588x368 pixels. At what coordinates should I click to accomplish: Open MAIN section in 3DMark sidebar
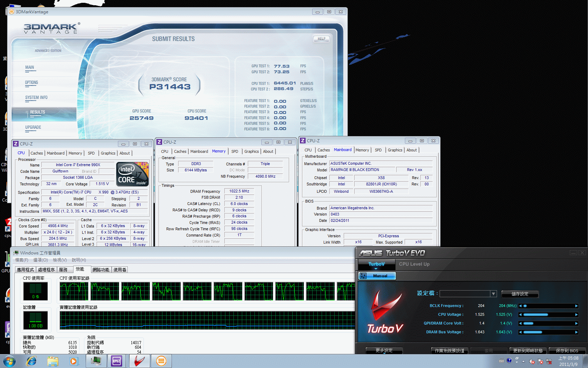pyautogui.click(x=30, y=67)
